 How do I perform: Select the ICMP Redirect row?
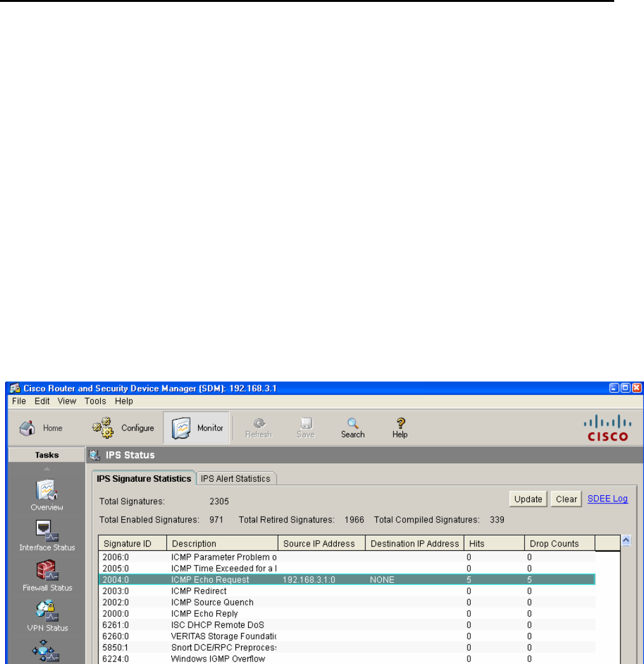click(x=347, y=591)
